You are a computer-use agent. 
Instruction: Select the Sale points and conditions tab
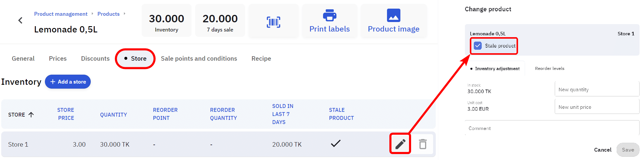coord(199,59)
